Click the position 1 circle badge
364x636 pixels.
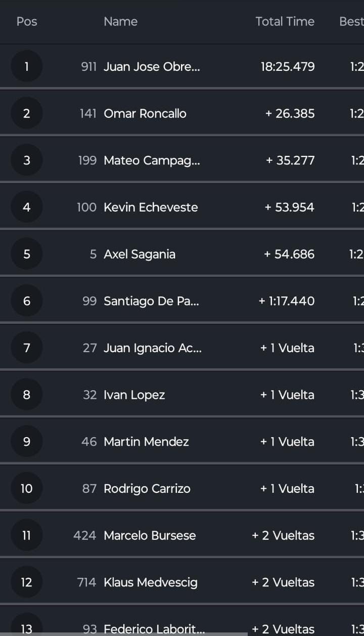tap(26, 66)
